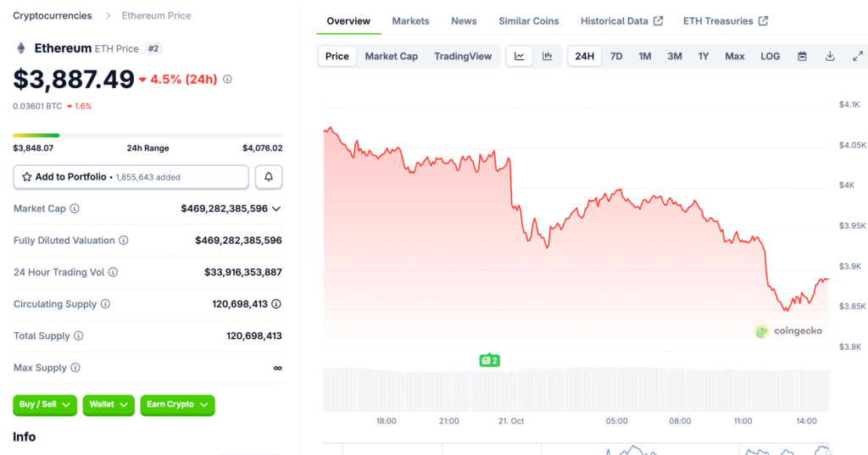Click the price alert bell icon
The height and width of the screenshot is (455, 868).
pos(269,177)
